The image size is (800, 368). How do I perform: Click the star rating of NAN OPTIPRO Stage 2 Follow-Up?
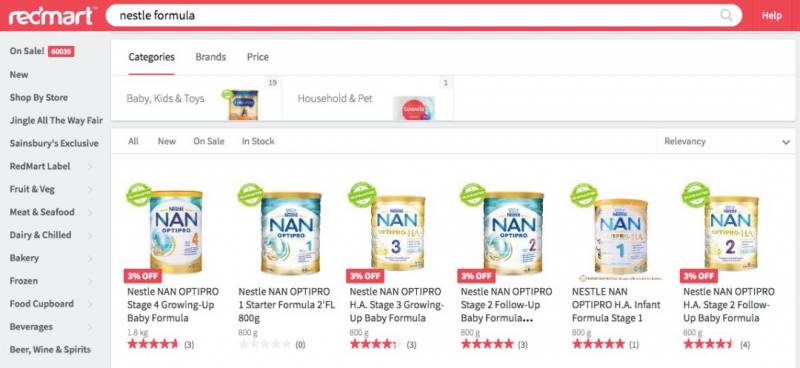click(487, 344)
